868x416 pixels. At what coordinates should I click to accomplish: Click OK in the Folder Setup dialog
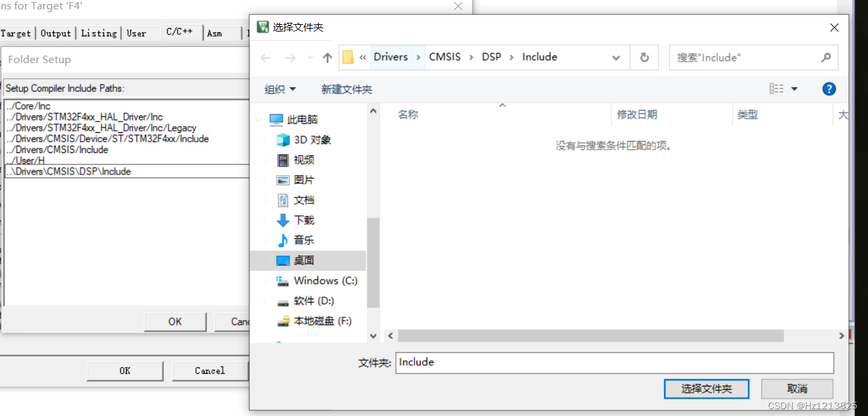click(175, 321)
